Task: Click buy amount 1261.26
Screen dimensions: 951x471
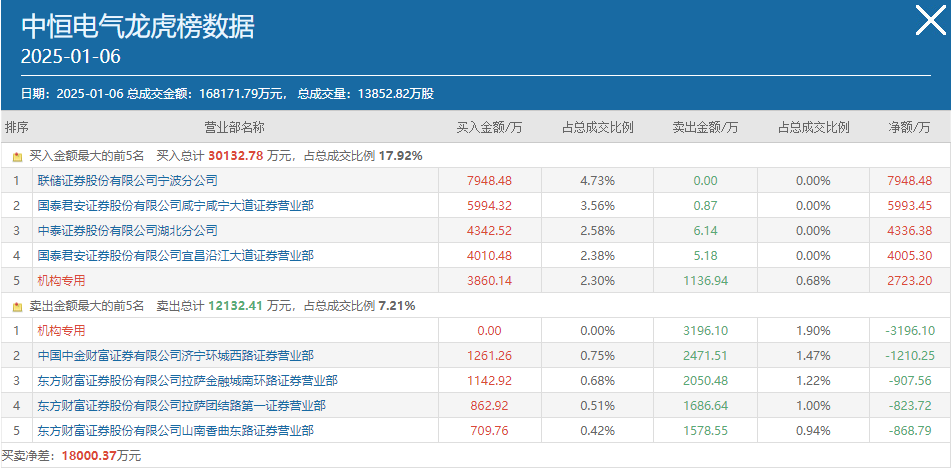Action: tap(489, 356)
